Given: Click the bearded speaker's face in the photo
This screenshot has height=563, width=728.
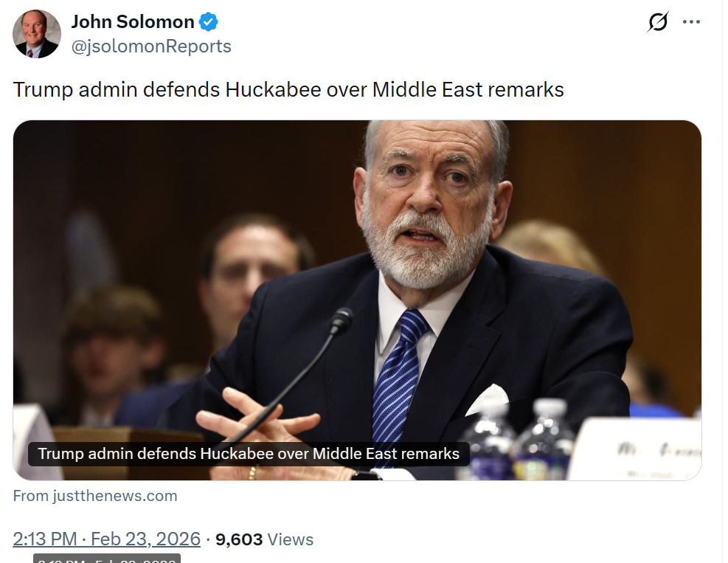Looking at the screenshot, I should tap(428, 199).
